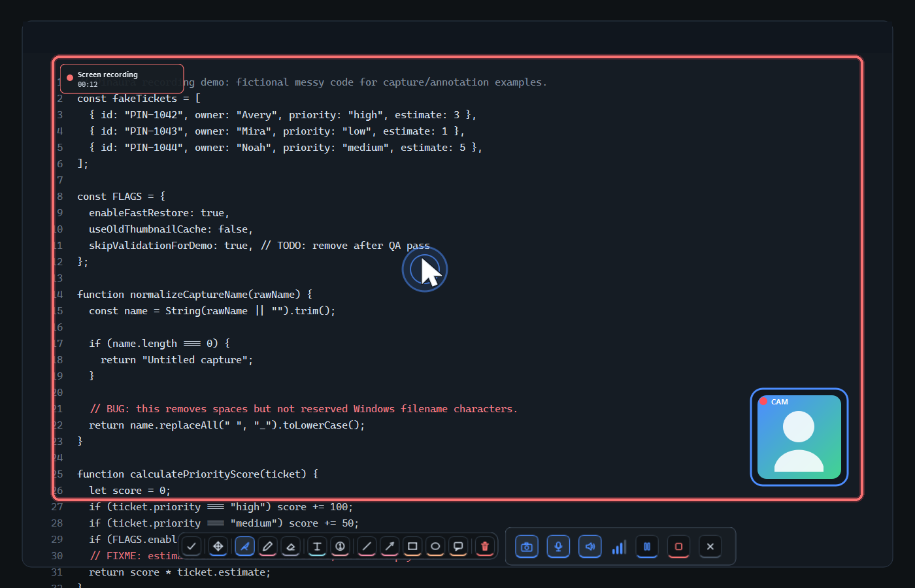Choose the rectangle shape tool
The height and width of the screenshot is (588, 915).
(412, 546)
